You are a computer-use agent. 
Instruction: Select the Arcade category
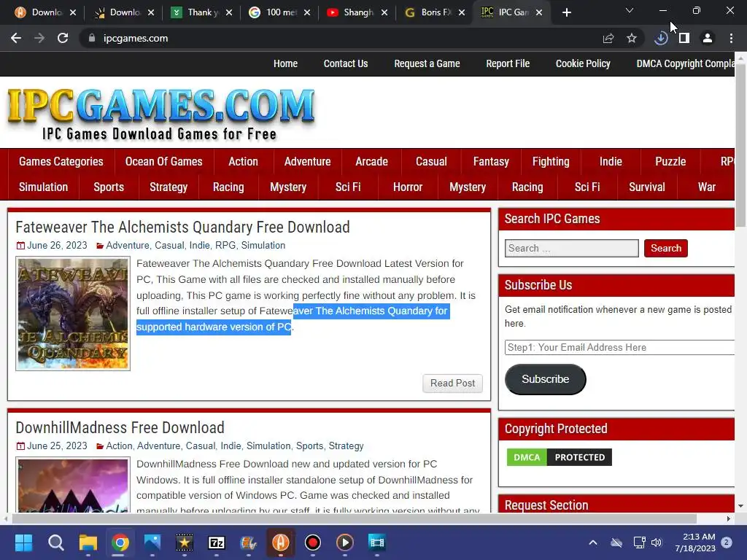371,161
